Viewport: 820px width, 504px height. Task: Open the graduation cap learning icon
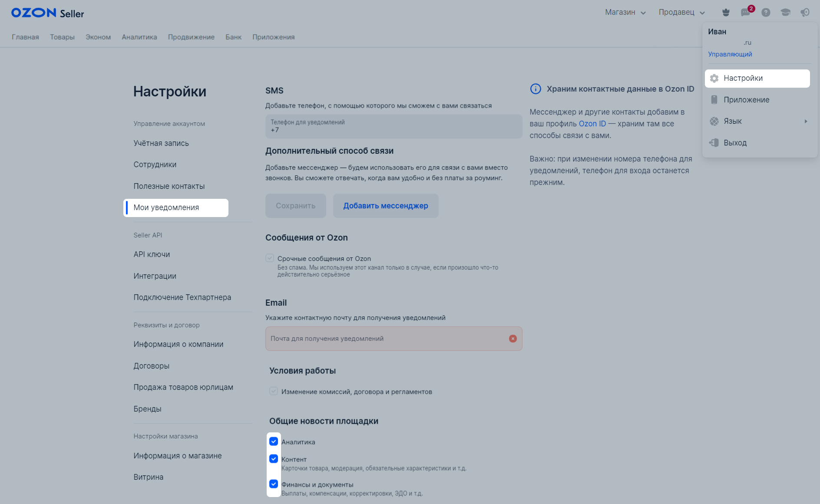tap(785, 12)
